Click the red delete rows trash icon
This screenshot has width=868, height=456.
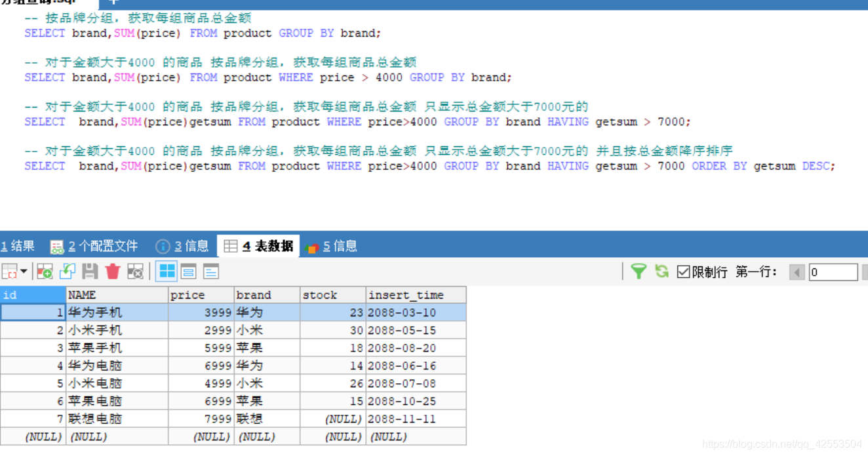[x=113, y=271]
